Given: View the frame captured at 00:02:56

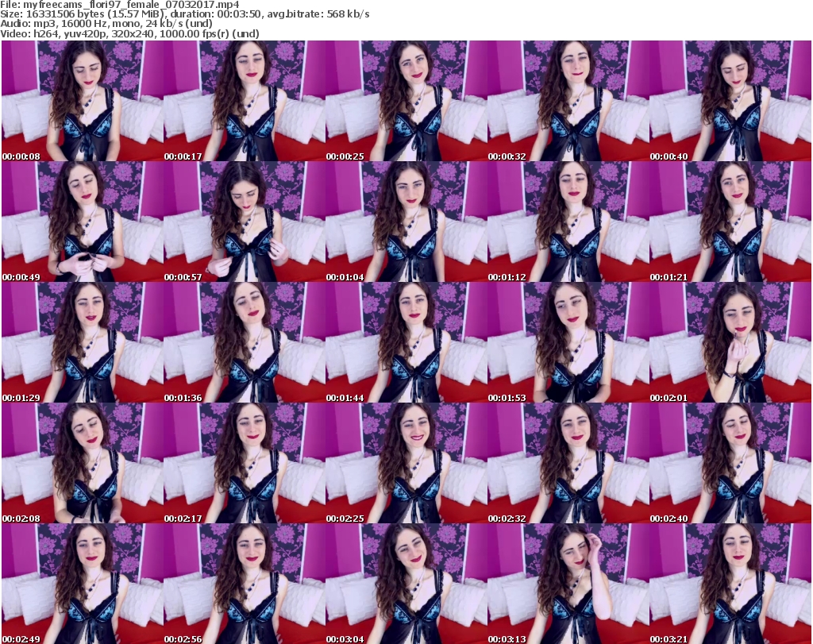Looking at the screenshot, I should (x=245, y=584).
